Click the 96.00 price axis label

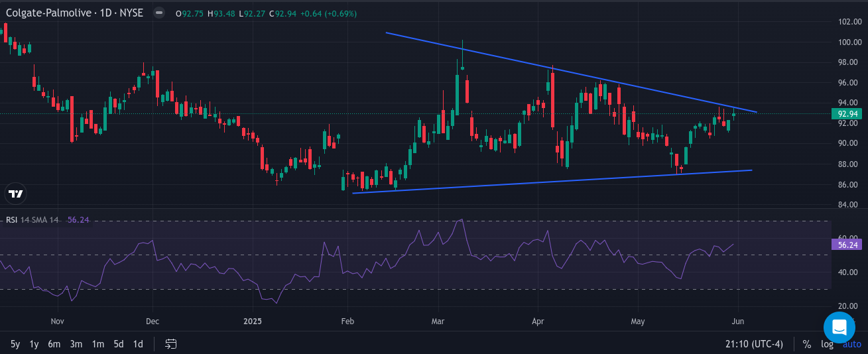tap(849, 83)
